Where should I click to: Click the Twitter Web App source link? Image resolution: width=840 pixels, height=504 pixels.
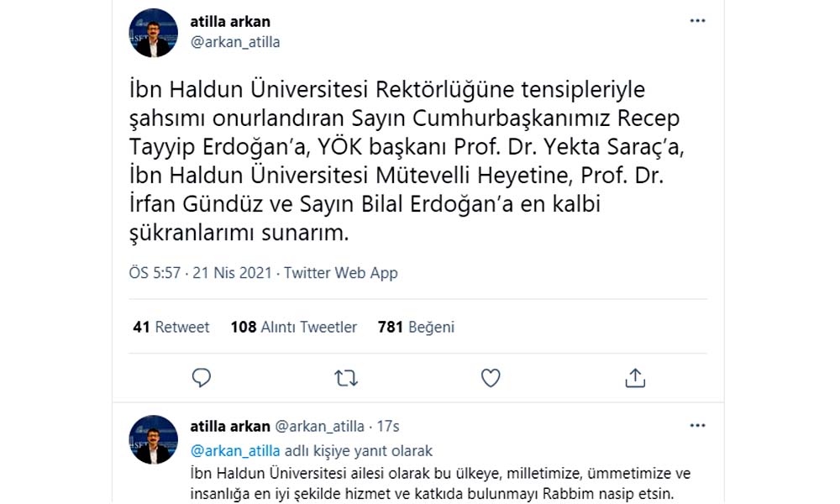pos(341,273)
